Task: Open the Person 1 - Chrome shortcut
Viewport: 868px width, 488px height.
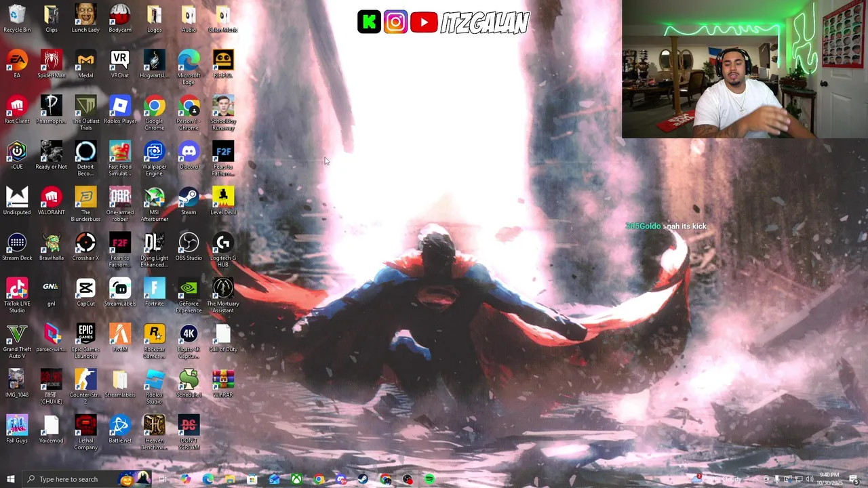Action: point(189,113)
